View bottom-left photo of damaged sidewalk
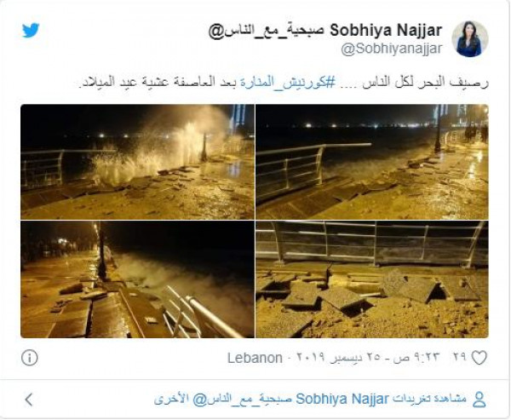Viewport: 511px width, 420px height. coord(137,279)
